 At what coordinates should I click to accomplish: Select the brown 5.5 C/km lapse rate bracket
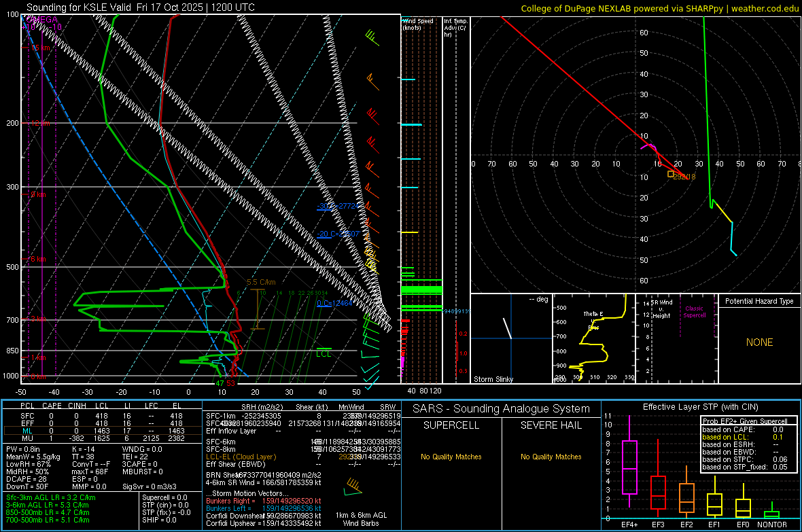pos(256,310)
